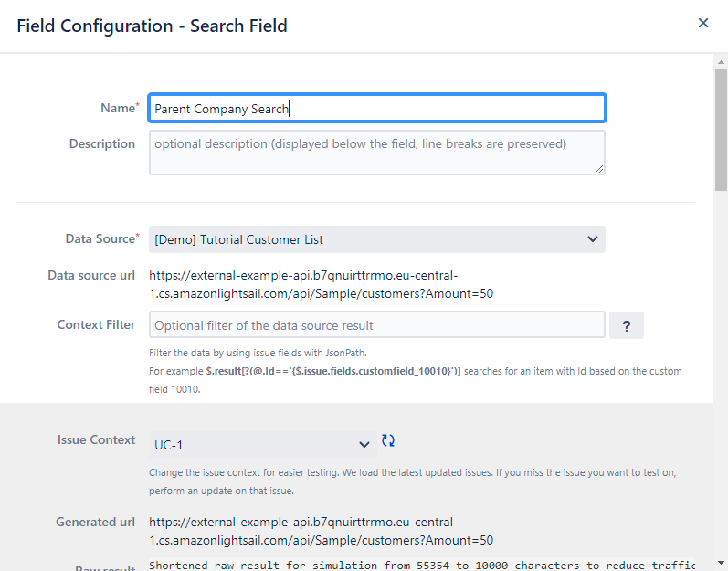Expand the Issue Context UC-1 dropdown
The height and width of the screenshot is (571, 728).
pyautogui.click(x=262, y=445)
